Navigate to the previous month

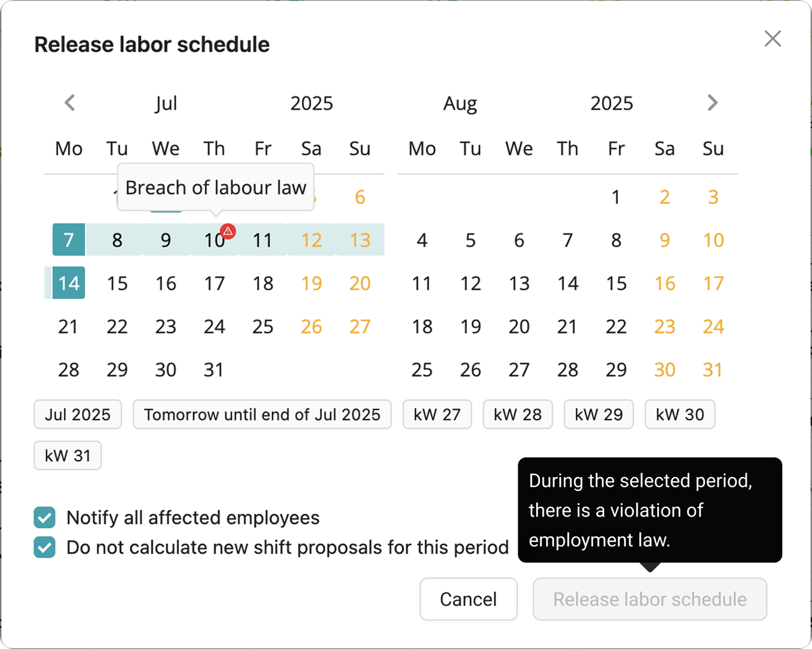tap(69, 102)
